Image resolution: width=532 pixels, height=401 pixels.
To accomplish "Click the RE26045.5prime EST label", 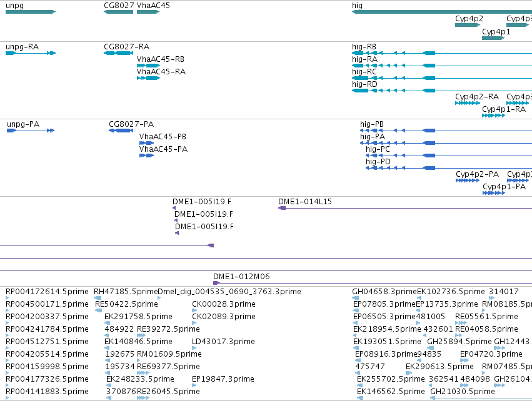I will click(168, 392).
